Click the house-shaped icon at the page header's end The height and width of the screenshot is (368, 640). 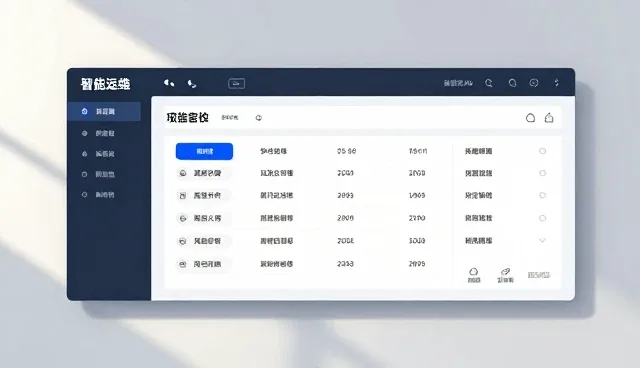[549, 117]
